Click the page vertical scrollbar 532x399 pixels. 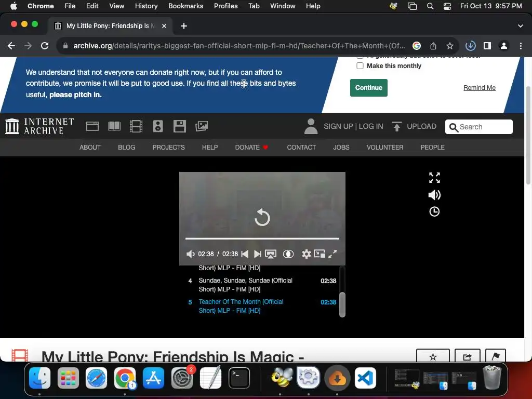pos(528,136)
